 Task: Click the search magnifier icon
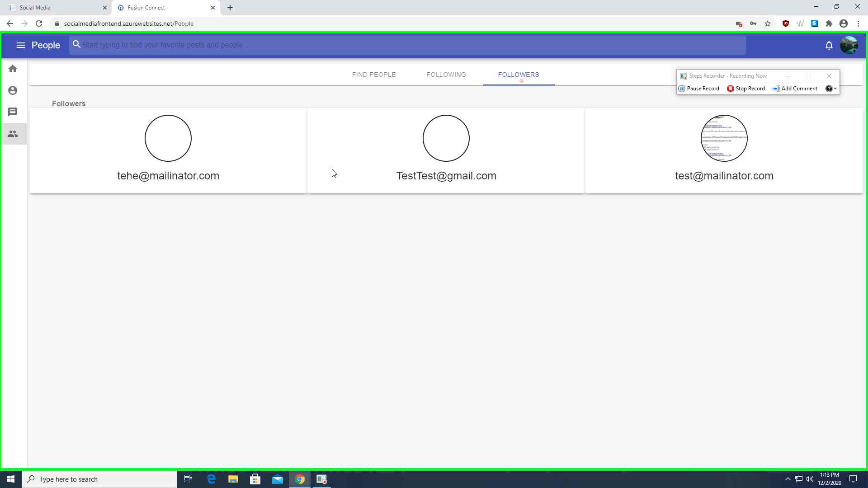(x=76, y=44)
